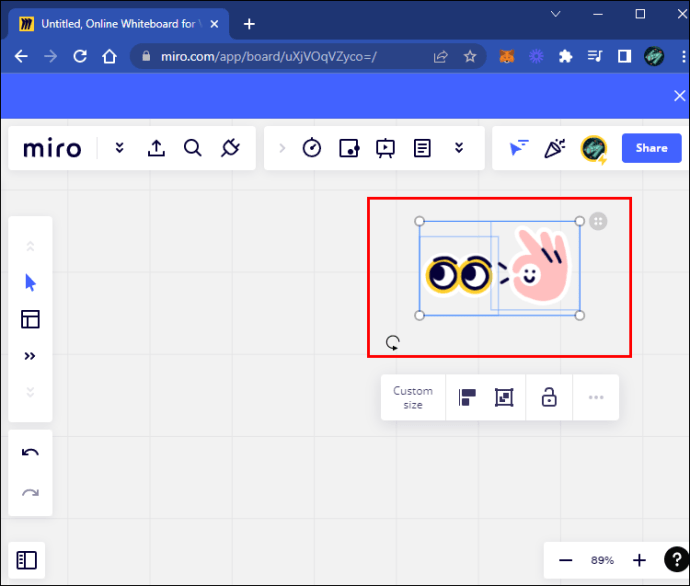The height and width of the screenshot is (586, 690).
Task: Open Custom size options
Action: click(413, 397)
